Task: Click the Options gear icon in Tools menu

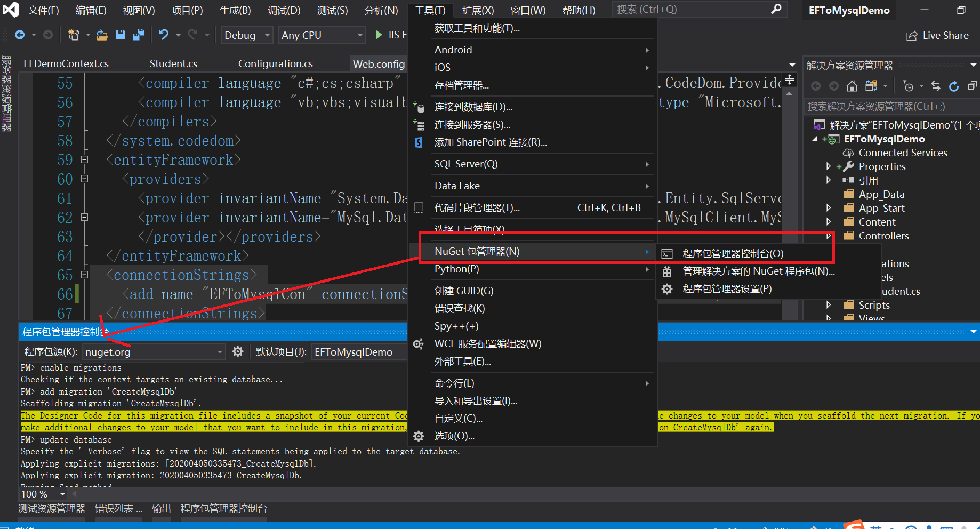Action: click(419, 436)
